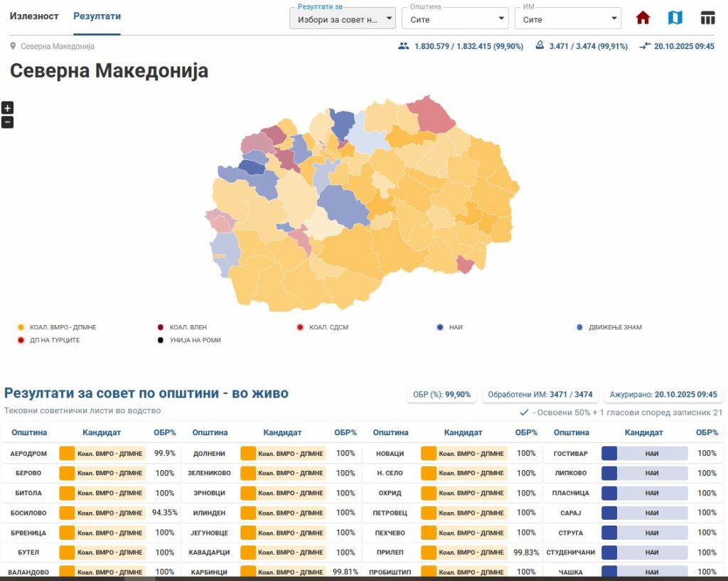The height and width of the screenshot is (581, 728).
Task: Click the location pin icon in breadcrumb
Action: pos(14,46)
